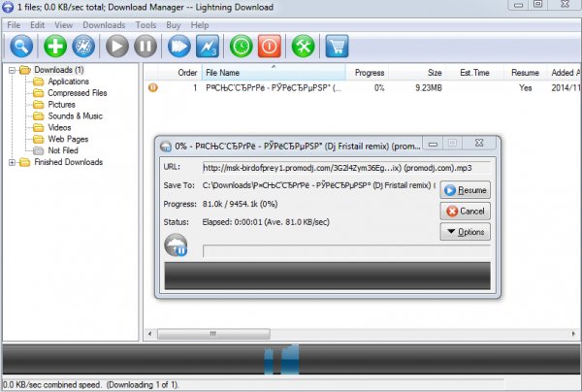The width and height of the screenshot is (582, 392).
Task: Add a new download with green plus
Action: (55, 47)
